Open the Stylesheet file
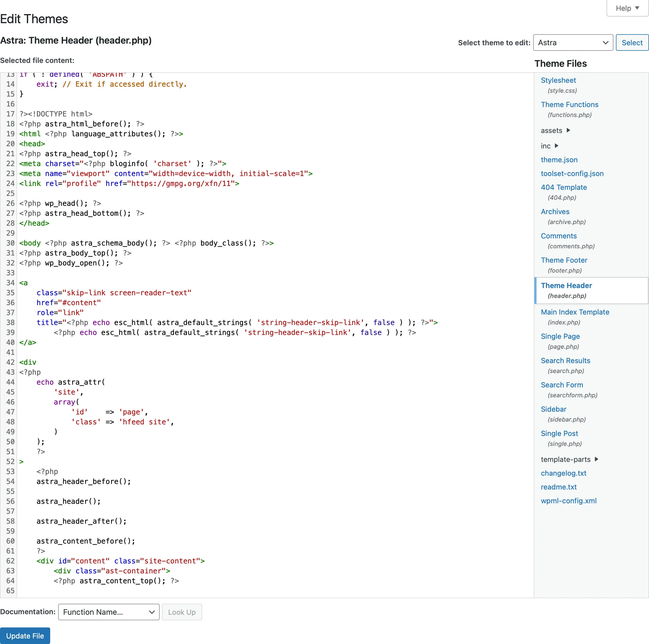 558,80
